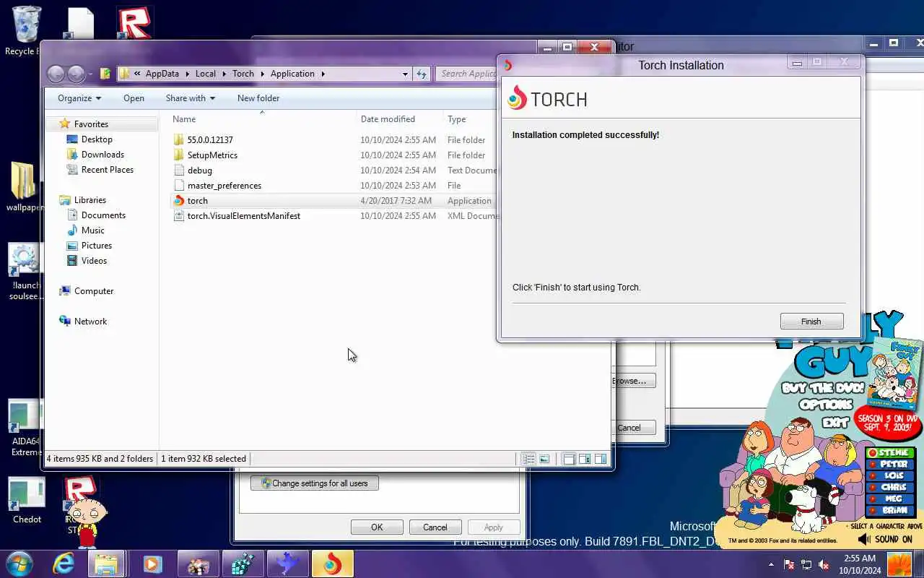Open Videos library in navigation pane
This screenshot has height=578, width=924.
tap(94, 261)
